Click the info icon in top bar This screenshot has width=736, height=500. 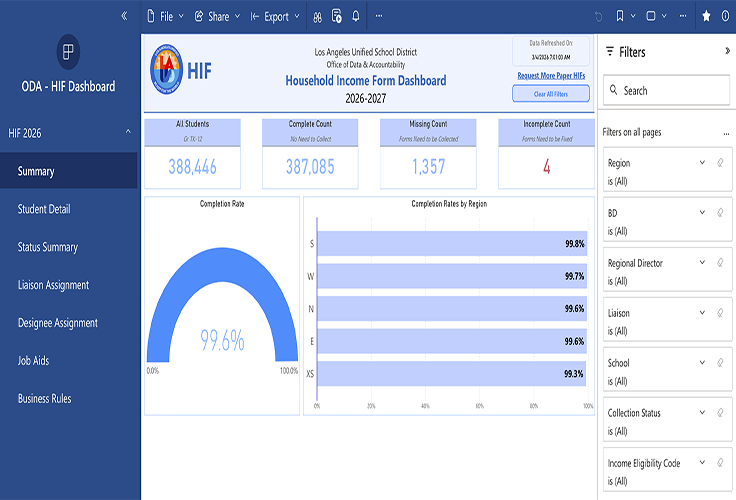tap(725, 16)
